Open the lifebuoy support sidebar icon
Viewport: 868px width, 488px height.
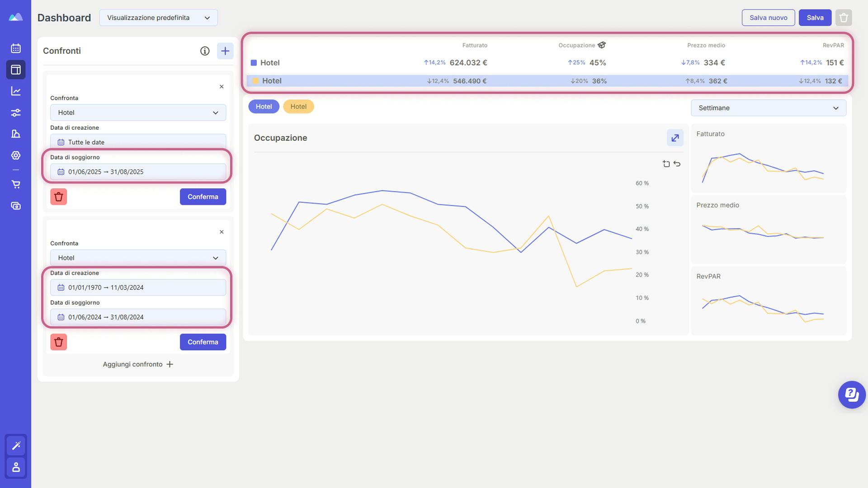click(16, 155)
